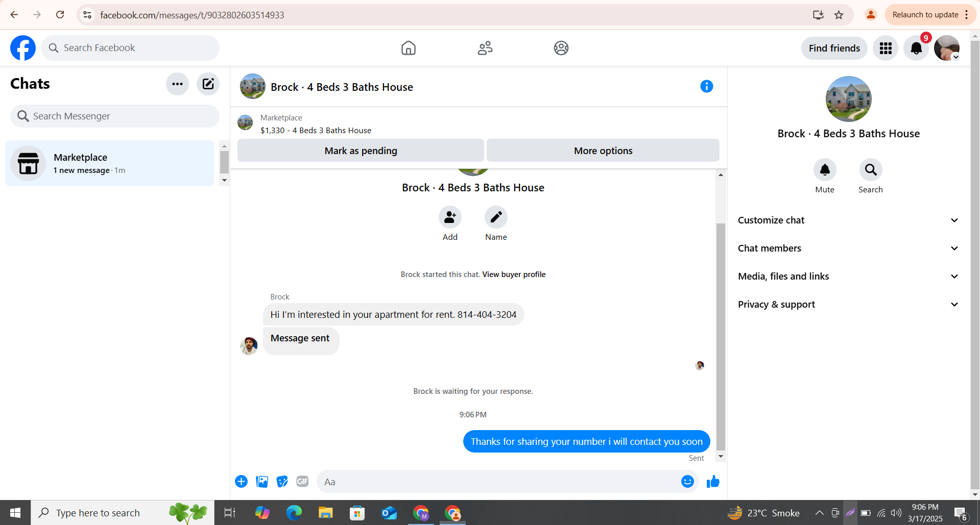The image size is (980, 525).
Task: Click the Search Facebook field
Action: click(x=130, y=48)
